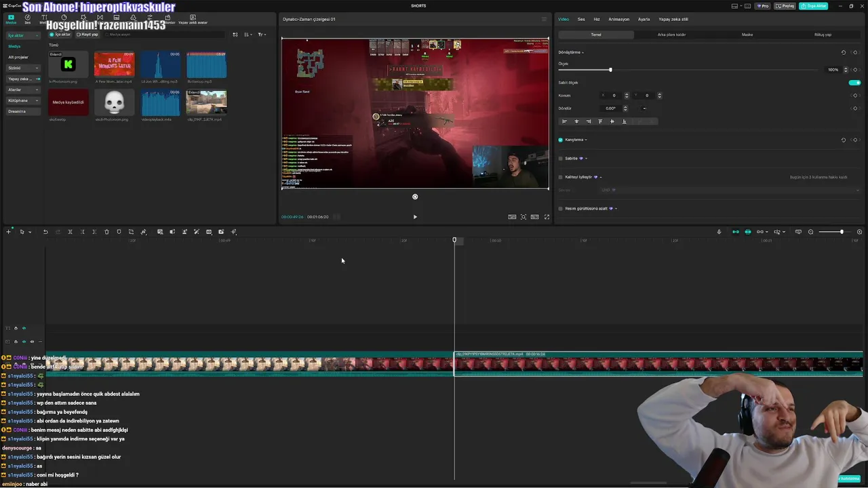868x488 pixels.
Task: Toggle the main track magnet icon
Action: click(736, 232)
